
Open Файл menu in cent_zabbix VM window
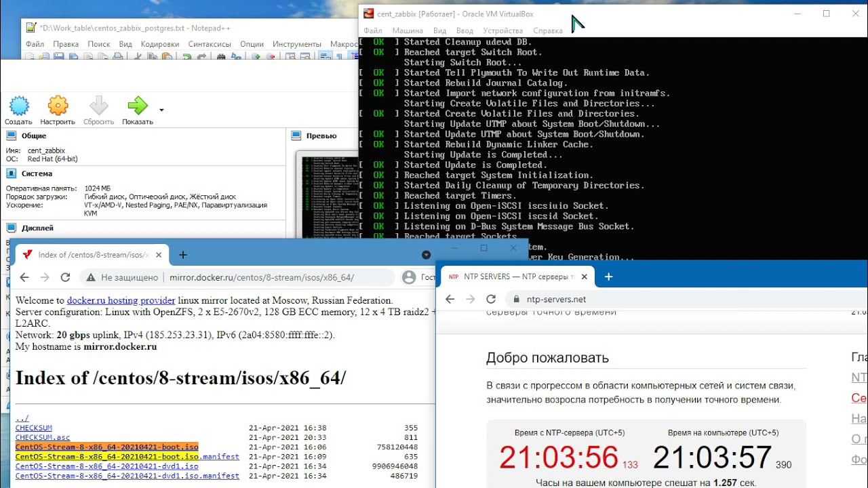(x=373, y=30)
